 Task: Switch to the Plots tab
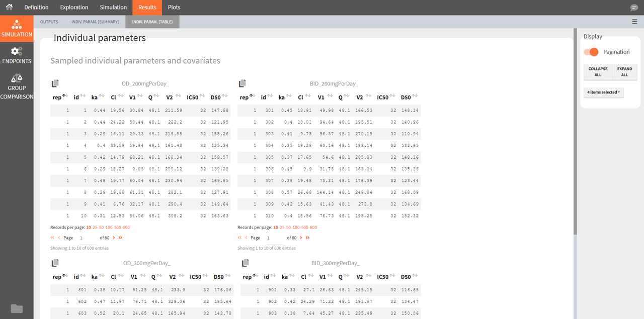174,8
